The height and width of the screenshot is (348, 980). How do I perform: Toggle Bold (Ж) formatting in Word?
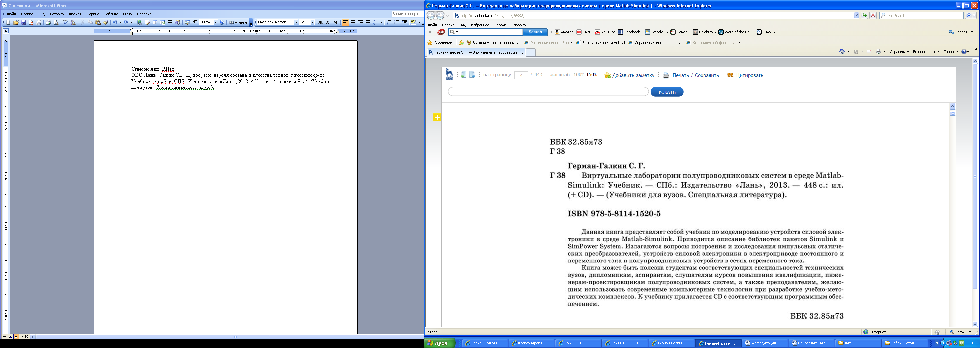[x=321, y=22]
